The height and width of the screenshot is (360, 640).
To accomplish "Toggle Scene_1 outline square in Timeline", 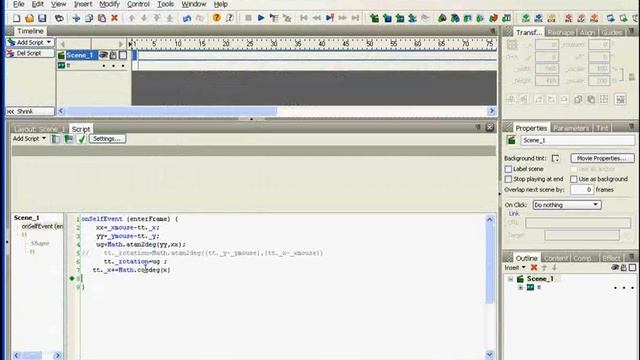I will click(x=123, y=55).
